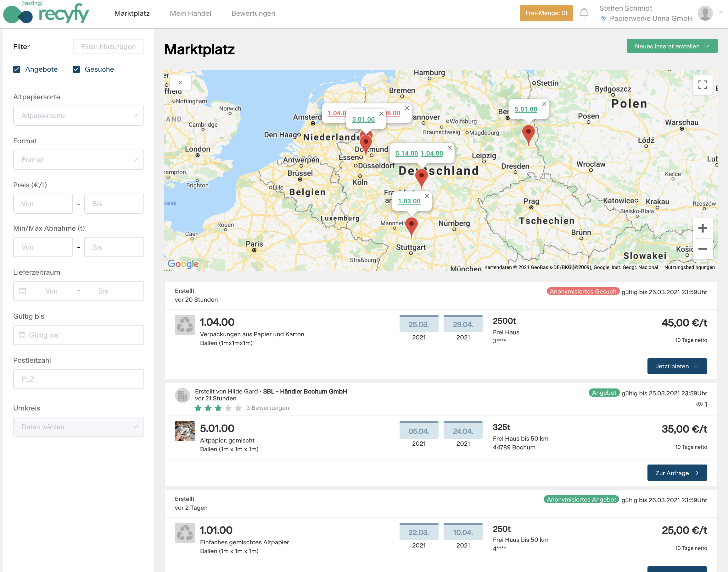
Task: Click Zur Anfrage button
Action: point(677,473)
